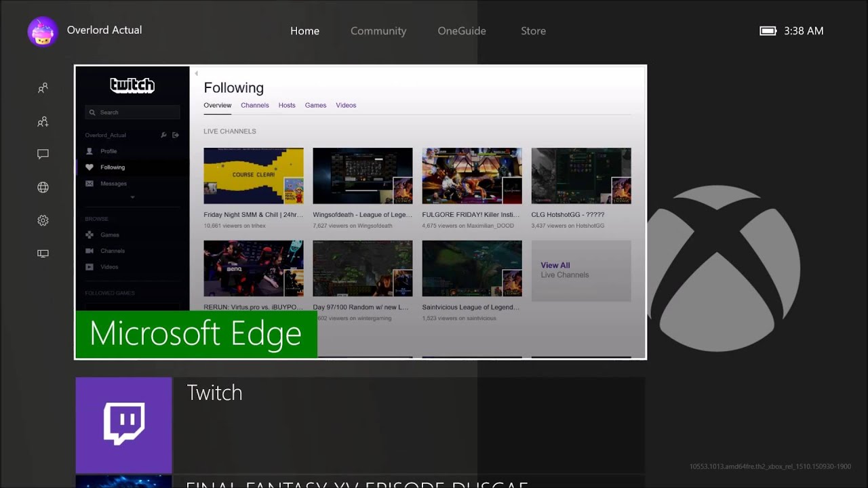Open the Friday Night SMM & Chill stream thumbnail
868x488 pixels.
click(254, 176)
